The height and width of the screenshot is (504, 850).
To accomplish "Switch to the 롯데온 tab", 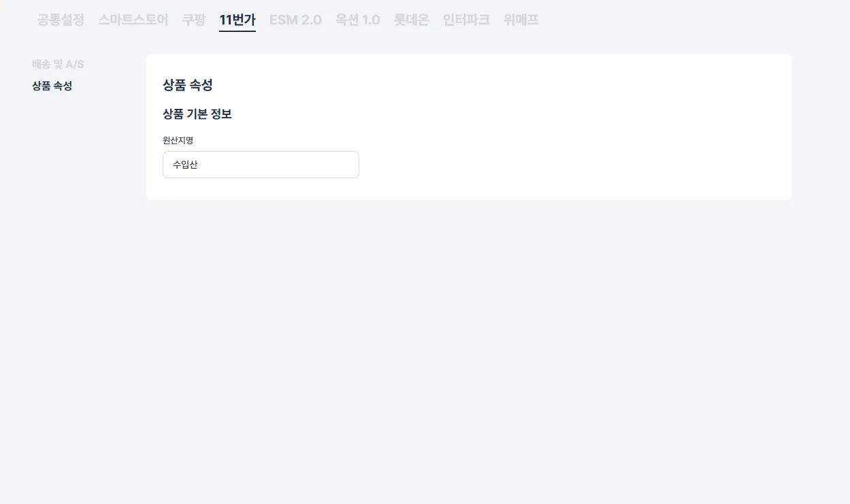I will point(411,20).
